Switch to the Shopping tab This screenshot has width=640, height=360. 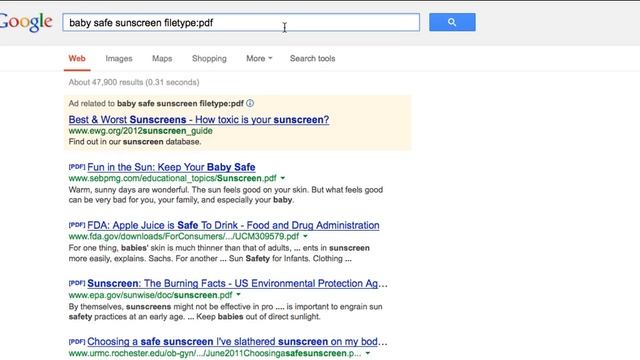(209, 58)
